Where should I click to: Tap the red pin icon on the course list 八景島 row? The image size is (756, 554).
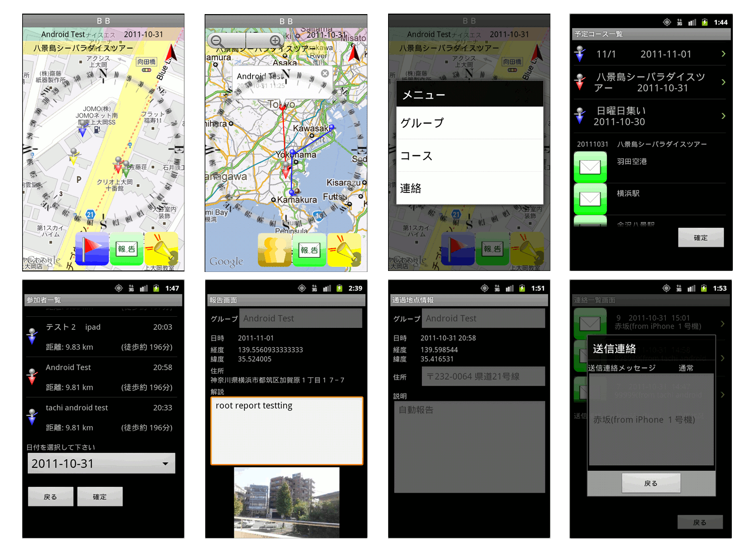[x=580, y=82]
